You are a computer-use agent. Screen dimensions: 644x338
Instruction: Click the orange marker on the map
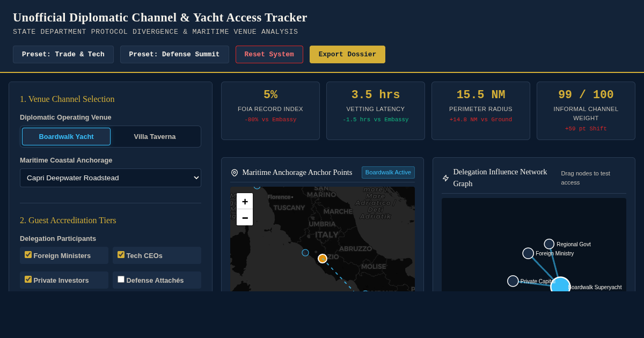tap(323, 259)
